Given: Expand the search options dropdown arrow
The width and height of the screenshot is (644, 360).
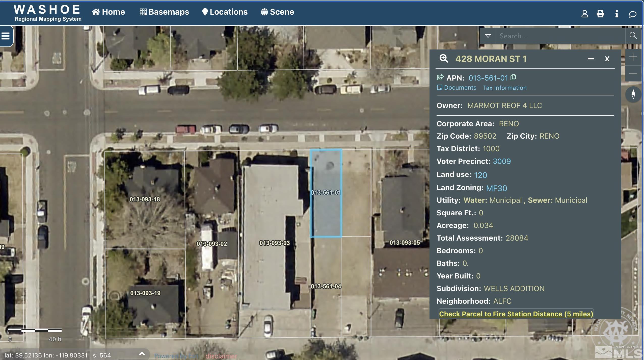Looking at the screenshot, I should 488,36.
